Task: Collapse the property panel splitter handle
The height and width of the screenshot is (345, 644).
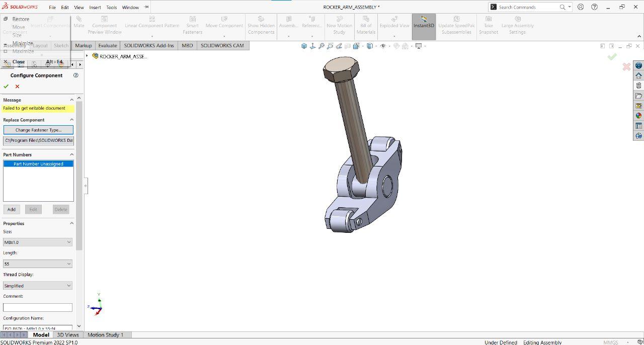Action: (86, 186)
